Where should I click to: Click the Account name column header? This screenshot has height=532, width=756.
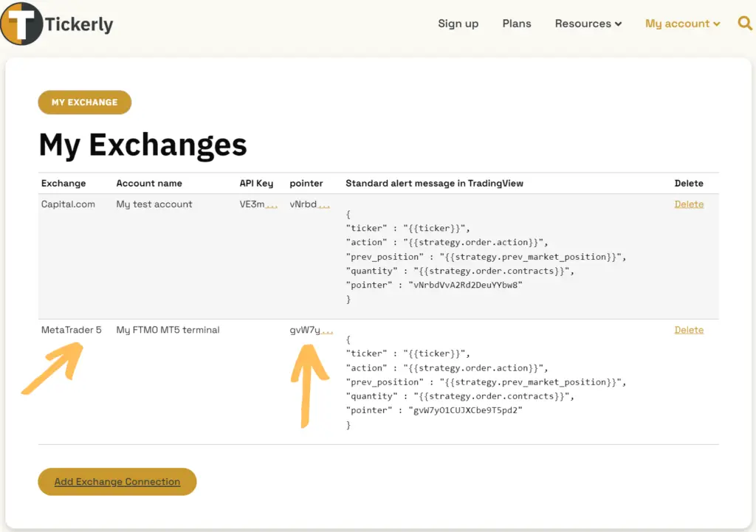(149, 183)
